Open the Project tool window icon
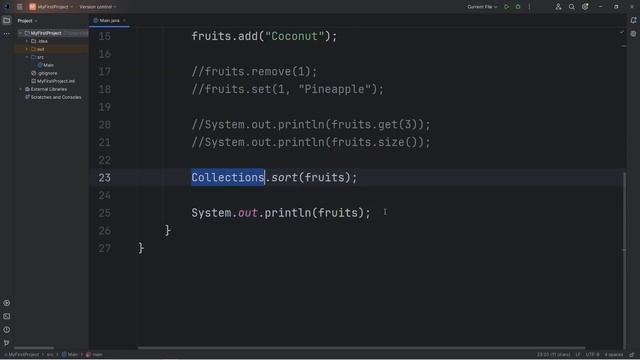Viewport: 640px width, 360px height. coord(7,20)
